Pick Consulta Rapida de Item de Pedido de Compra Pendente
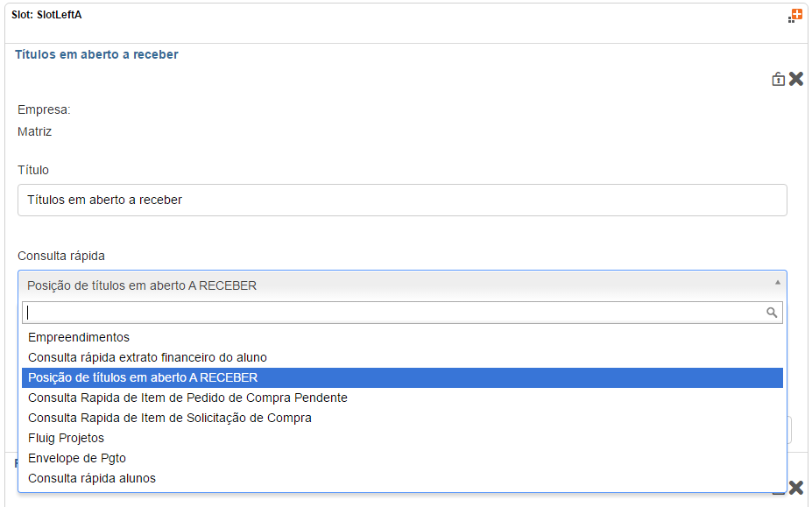The height and width of the screenshot is (507, 812). [x=187, y=398]
